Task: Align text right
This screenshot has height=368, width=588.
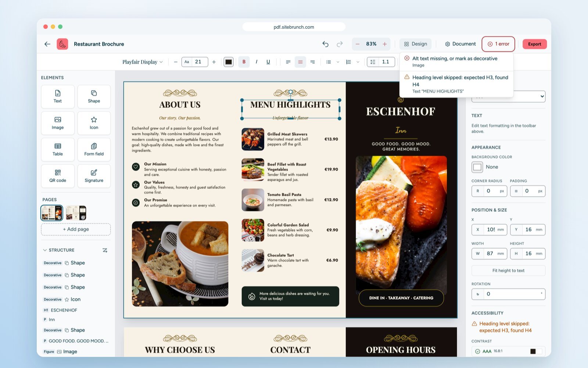Action: coord(312,62)
